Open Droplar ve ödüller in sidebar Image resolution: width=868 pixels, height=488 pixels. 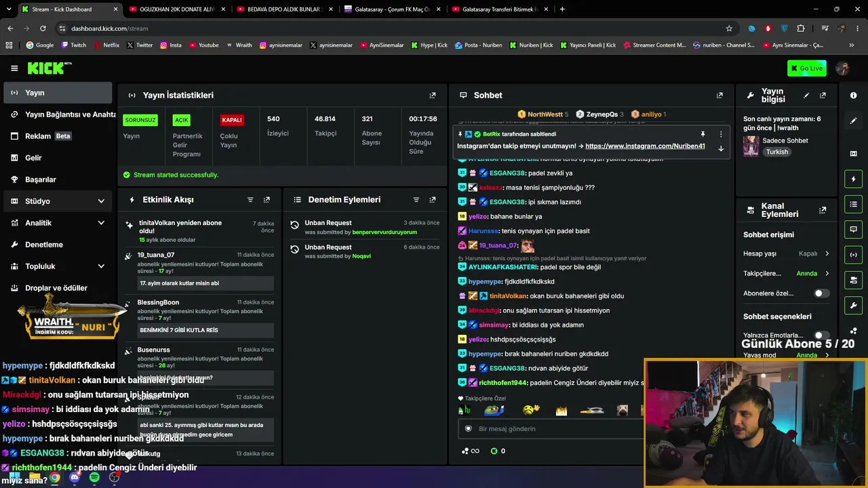tap(58, 288)
